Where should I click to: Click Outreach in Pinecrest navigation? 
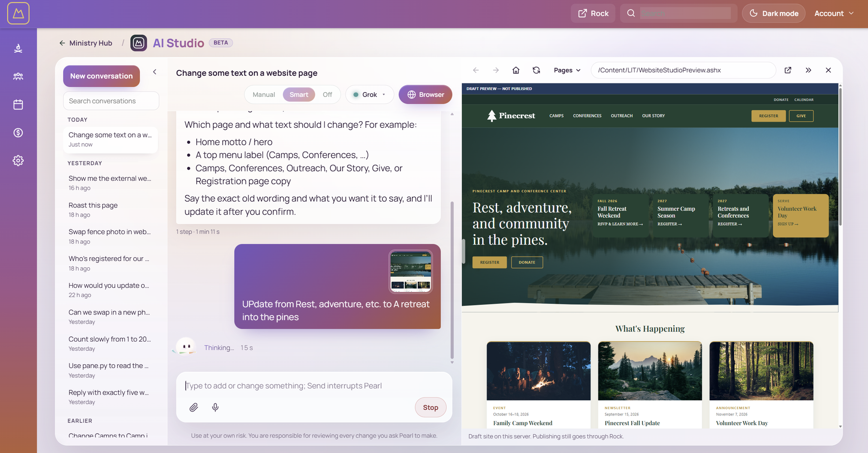[622, 116]
